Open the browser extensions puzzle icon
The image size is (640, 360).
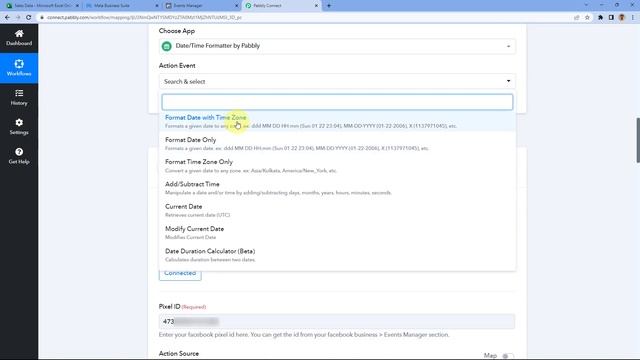[600, 18]
